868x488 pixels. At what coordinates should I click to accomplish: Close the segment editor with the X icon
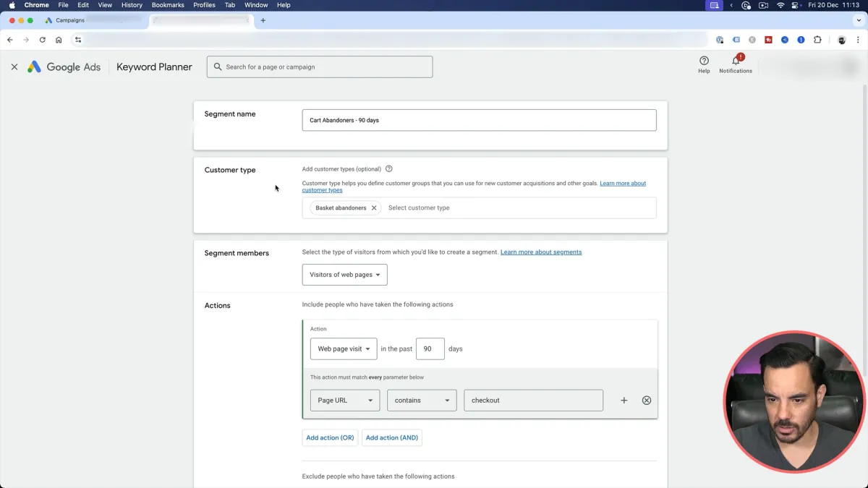pos(14,67)
